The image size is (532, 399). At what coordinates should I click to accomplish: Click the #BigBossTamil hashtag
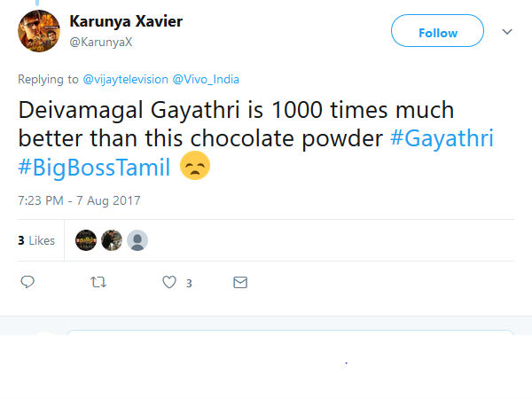pos(94,166)
